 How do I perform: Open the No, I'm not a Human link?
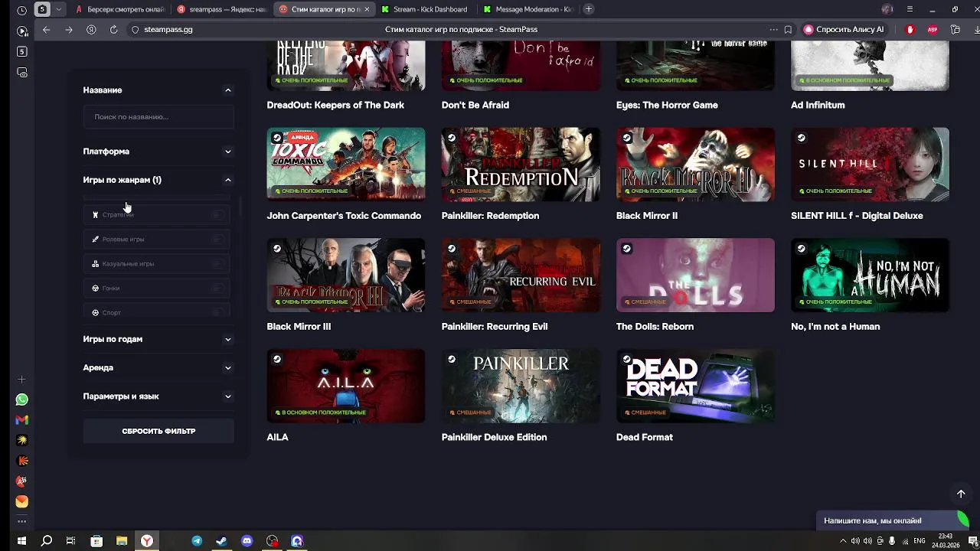pyautogui.click(x=835, y=327)
